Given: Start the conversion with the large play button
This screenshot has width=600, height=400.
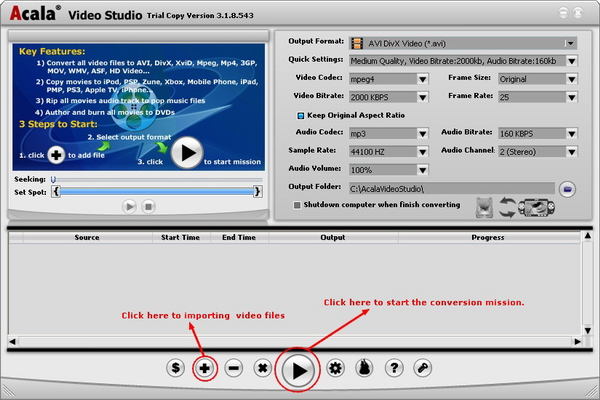Looking at the screenshot, I should tap(298, 370).
